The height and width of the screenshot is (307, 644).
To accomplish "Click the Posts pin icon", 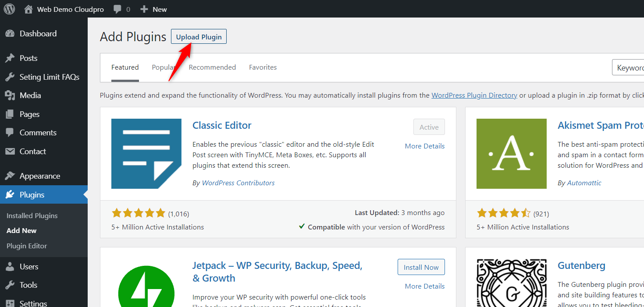I will (x=10, y=58).
